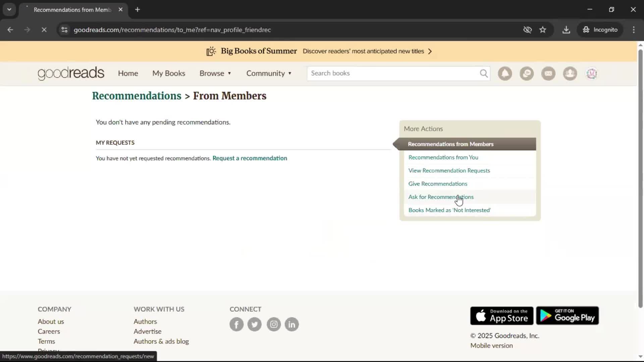View site information icon in address bar
This screenshot has height=362, width=644.
pos(64,30)
